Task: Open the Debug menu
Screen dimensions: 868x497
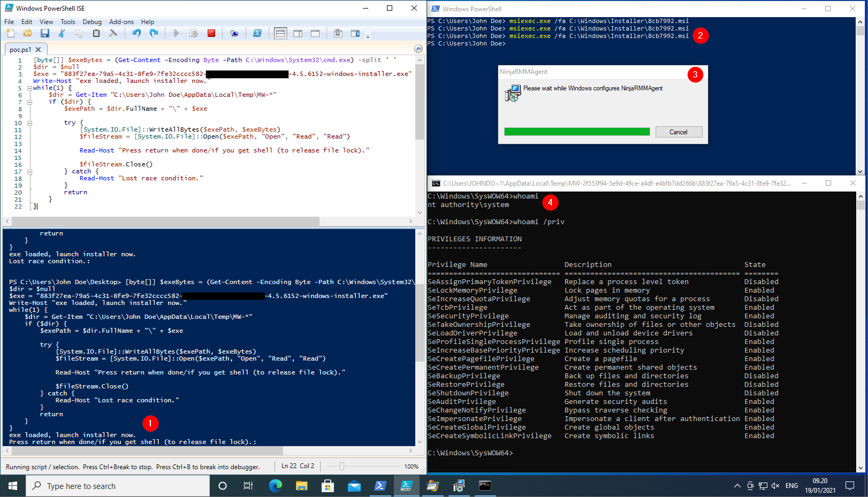Action: (x=92, y=22)
